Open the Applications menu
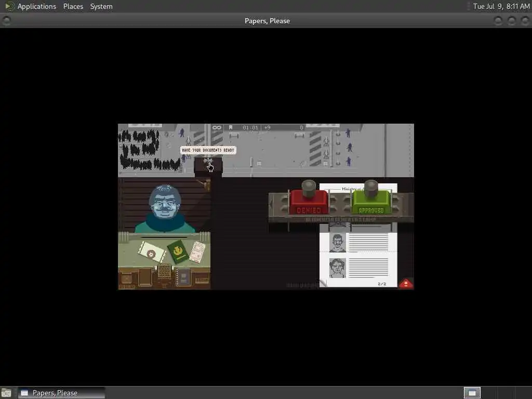 coord(37,6)
